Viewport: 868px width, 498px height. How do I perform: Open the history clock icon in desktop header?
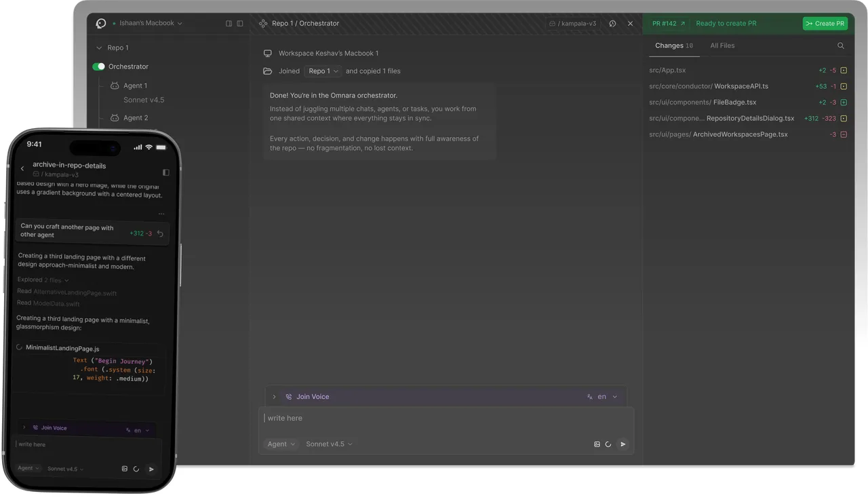coord(612,23)
